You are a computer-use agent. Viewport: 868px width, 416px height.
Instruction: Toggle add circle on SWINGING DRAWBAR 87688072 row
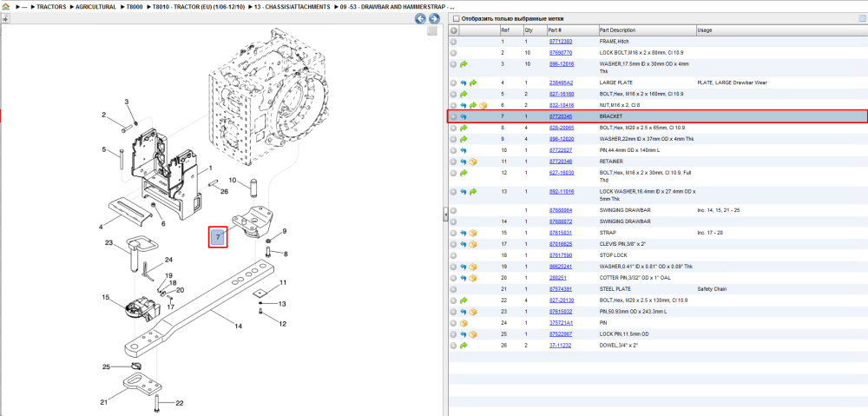pyautogui.click(x=453, y=221)
